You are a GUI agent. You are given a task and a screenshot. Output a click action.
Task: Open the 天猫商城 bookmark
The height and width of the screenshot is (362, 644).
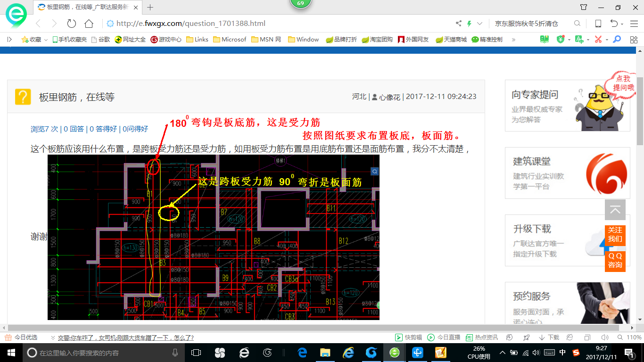451,40
